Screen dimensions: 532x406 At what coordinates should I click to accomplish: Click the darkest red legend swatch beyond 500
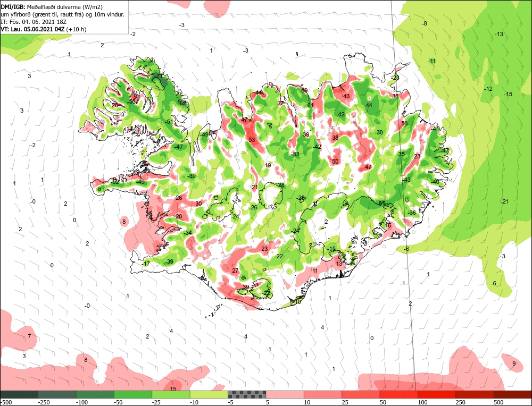(513, 394)
